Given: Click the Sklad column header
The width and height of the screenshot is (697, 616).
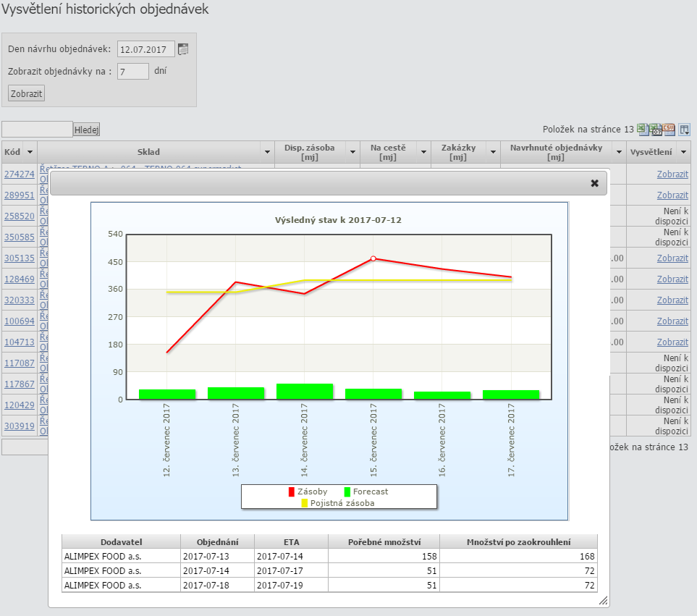Looking at the screenshot, I should pos(148,152).
